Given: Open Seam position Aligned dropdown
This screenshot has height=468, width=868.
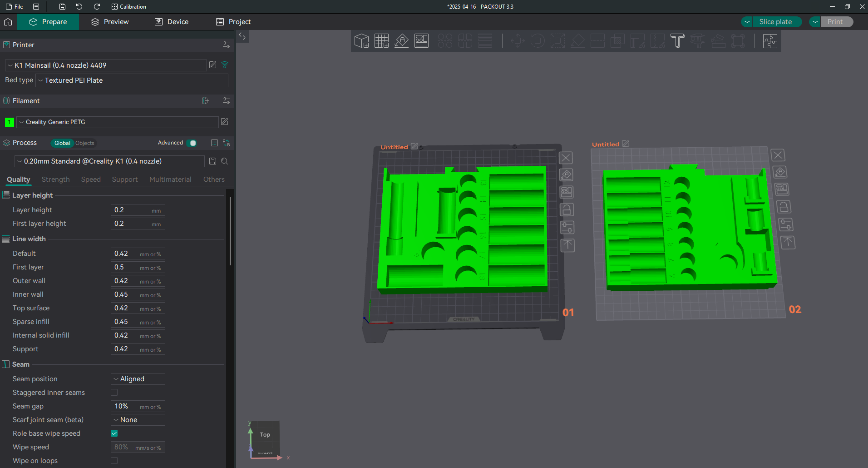Looking at the screenshot, I should [x=138, y=379].
